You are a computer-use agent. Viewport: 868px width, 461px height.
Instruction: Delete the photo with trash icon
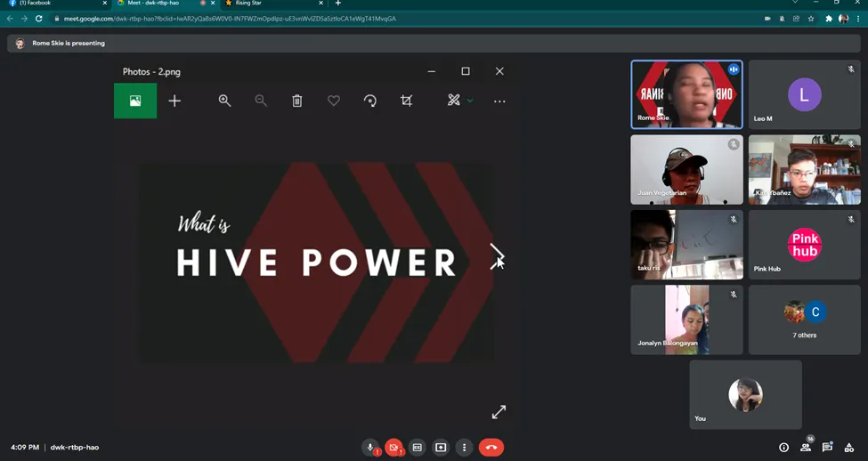coord(297,101)
